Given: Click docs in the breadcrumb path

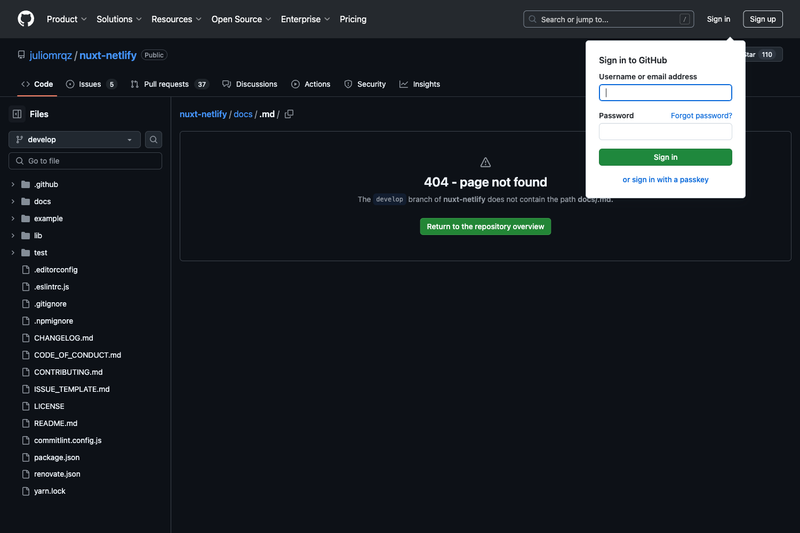Looking at the screenshot, I should (243, 114).
